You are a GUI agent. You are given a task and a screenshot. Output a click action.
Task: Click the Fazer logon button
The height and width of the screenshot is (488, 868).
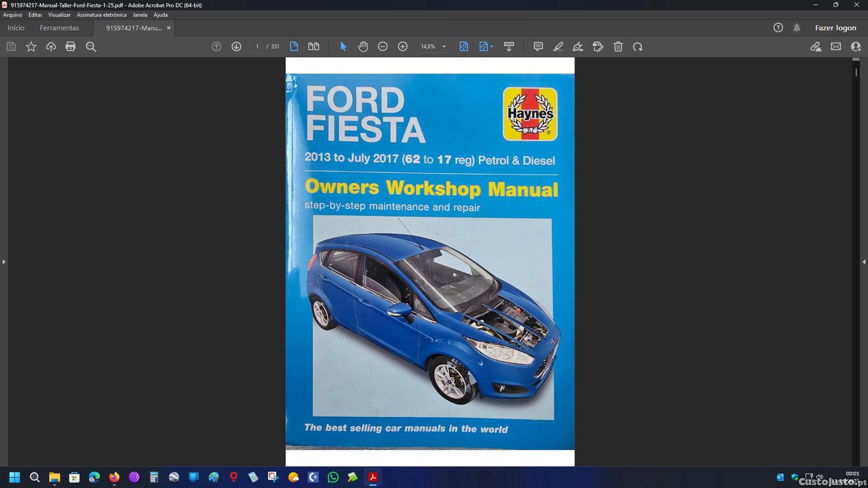point(835,28)
